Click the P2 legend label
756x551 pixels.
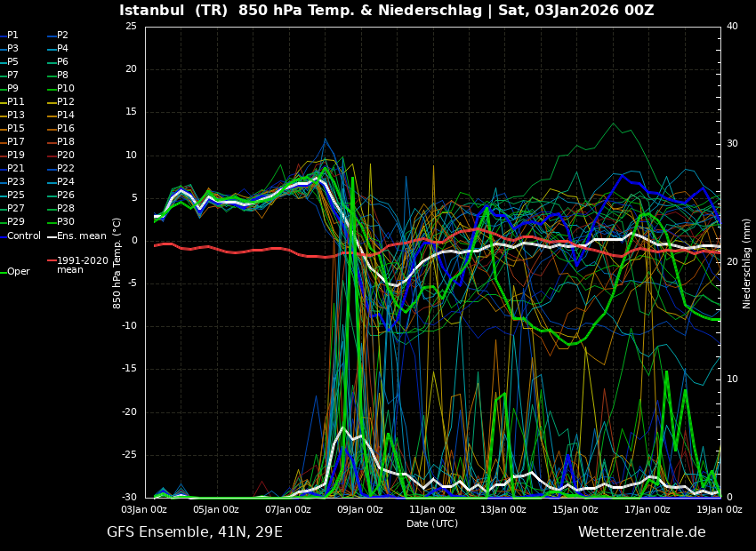pyautogui.click(x=62, y=36)
